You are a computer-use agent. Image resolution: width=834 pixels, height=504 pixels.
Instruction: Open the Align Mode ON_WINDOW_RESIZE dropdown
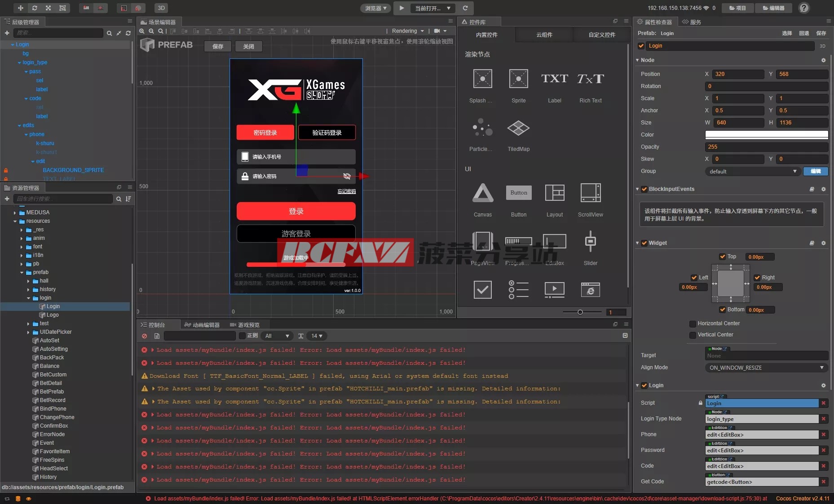click(x=766, y=367)
